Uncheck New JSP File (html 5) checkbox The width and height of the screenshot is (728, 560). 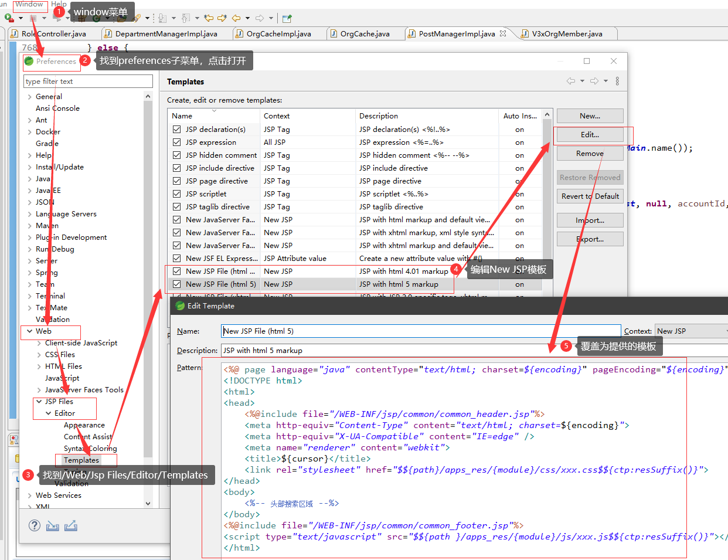[176, 284]
